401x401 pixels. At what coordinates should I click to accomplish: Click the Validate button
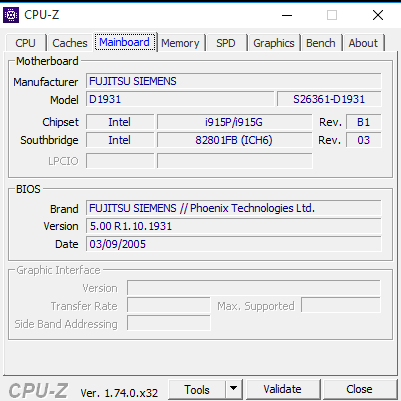tap(282, 389)
